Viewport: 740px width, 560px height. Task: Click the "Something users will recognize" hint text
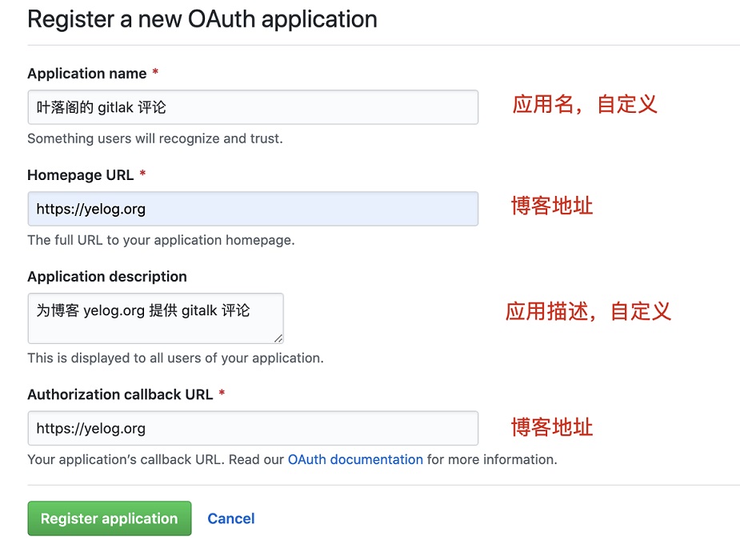(x=155, y=138)
